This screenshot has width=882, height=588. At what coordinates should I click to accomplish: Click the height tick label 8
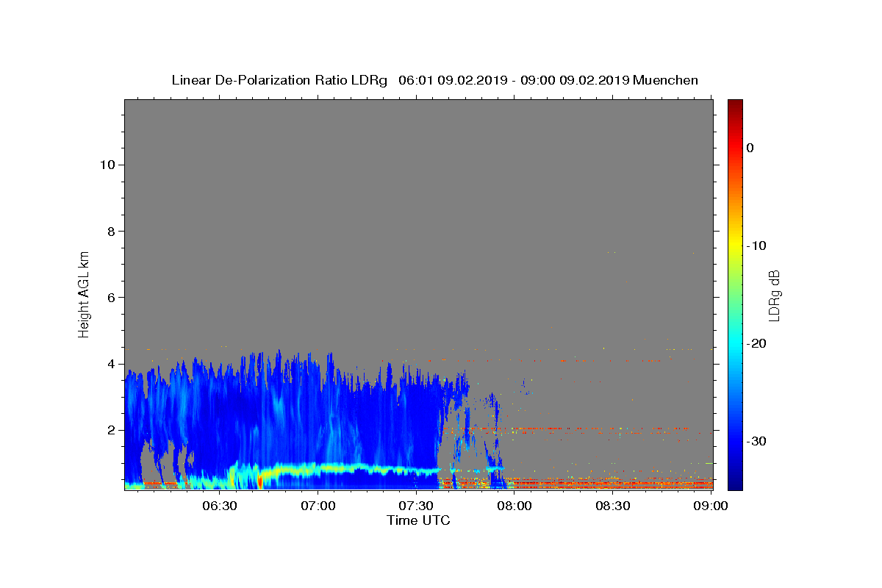(x=110, y=231)
